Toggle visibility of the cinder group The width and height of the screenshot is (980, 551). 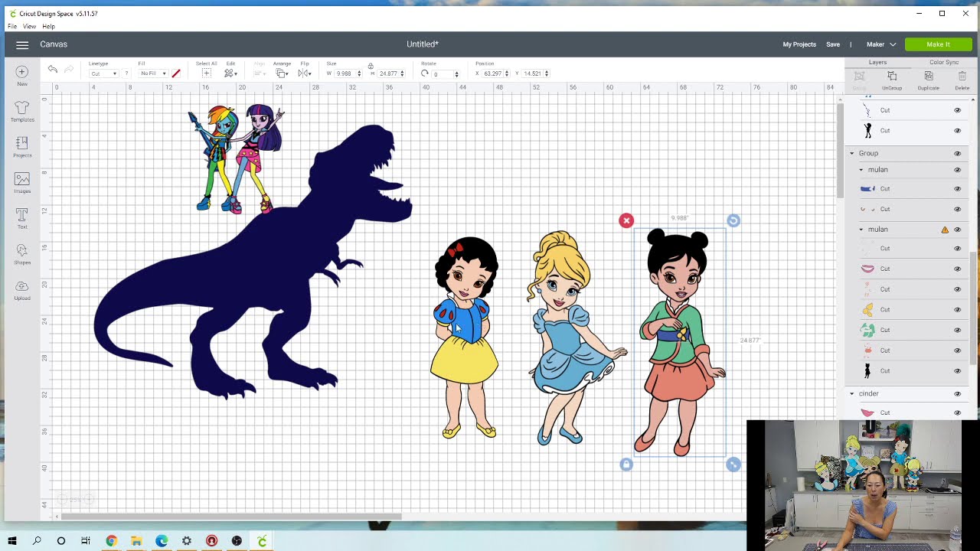[957, 394]
